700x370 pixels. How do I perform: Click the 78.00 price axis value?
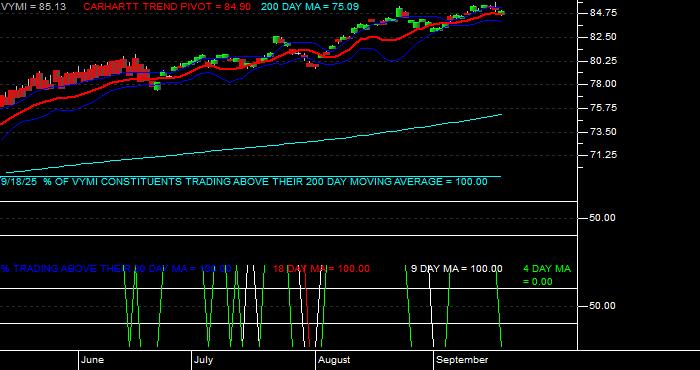click(x=603, y=84)
